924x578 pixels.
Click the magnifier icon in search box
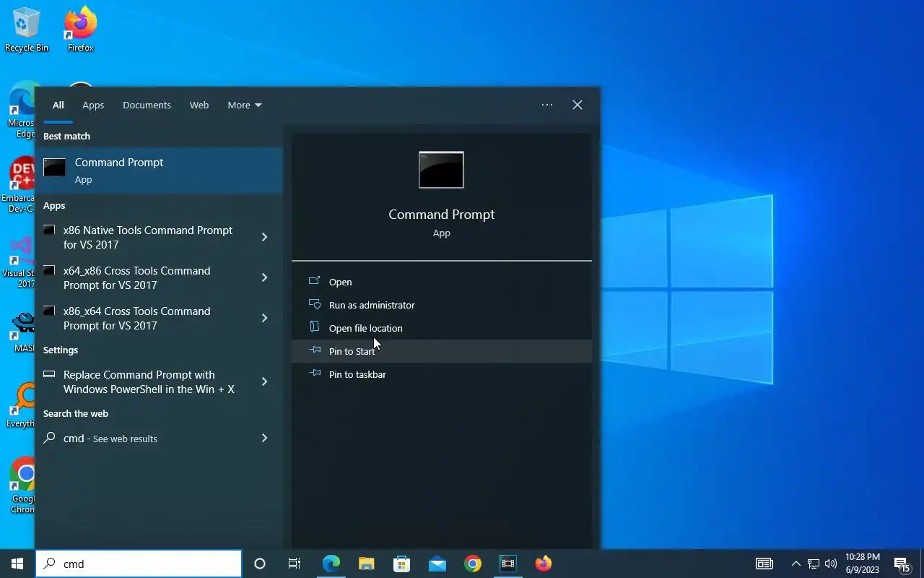(x=49, y=564)
